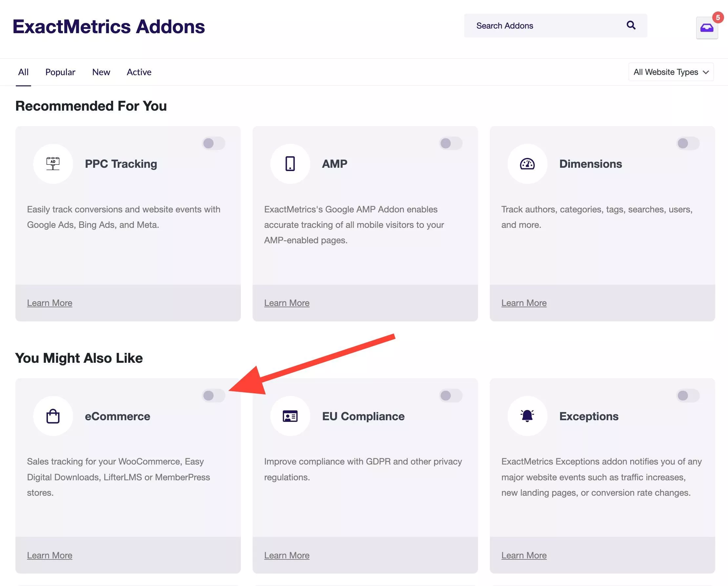This screenshot has height=586, width=728.
Task: Click the EU Compliance ID card icon
Action: (290, 416)
